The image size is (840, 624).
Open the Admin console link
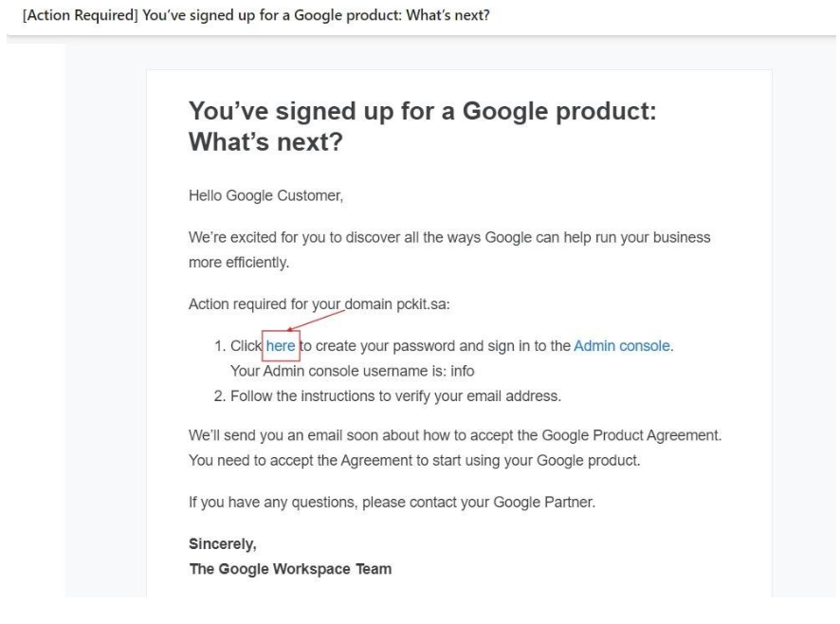621,346
